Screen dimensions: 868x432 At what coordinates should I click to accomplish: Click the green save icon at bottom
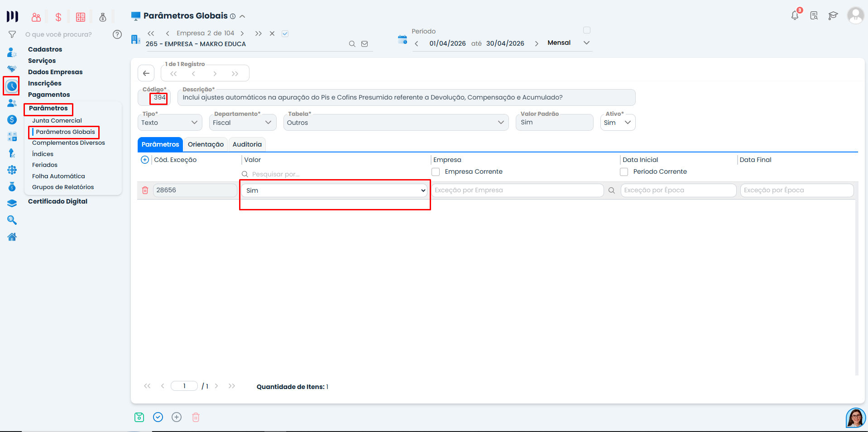coord(139,418)
